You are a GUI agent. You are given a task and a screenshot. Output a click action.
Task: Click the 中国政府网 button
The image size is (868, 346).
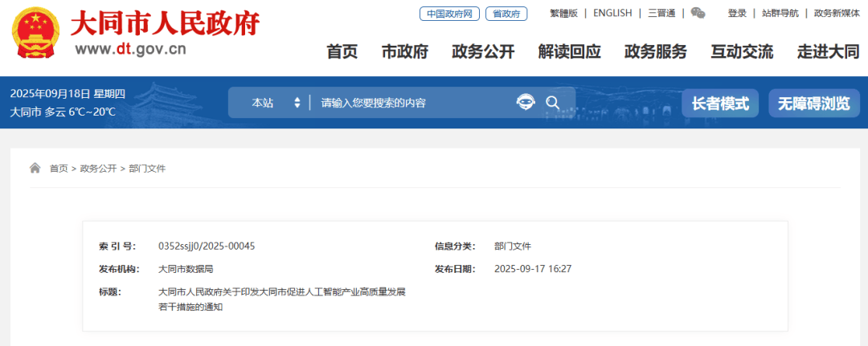(x=449, y=14)
